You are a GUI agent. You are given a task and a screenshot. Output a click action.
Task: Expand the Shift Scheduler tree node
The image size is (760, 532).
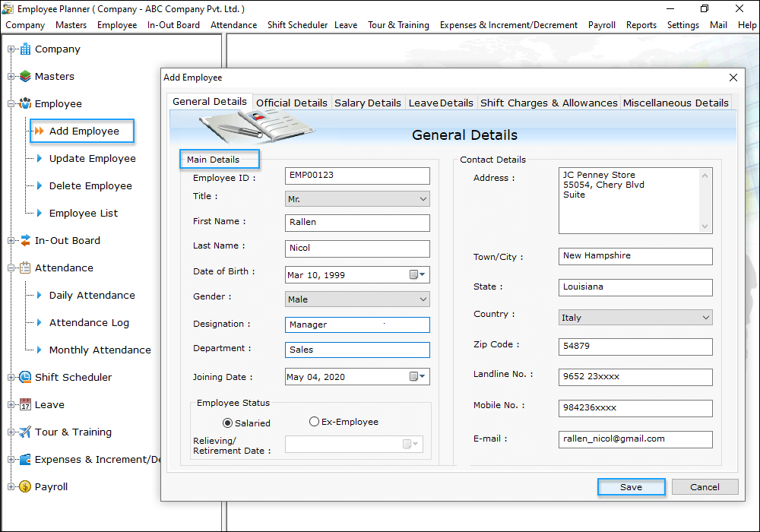coord(11,378)
